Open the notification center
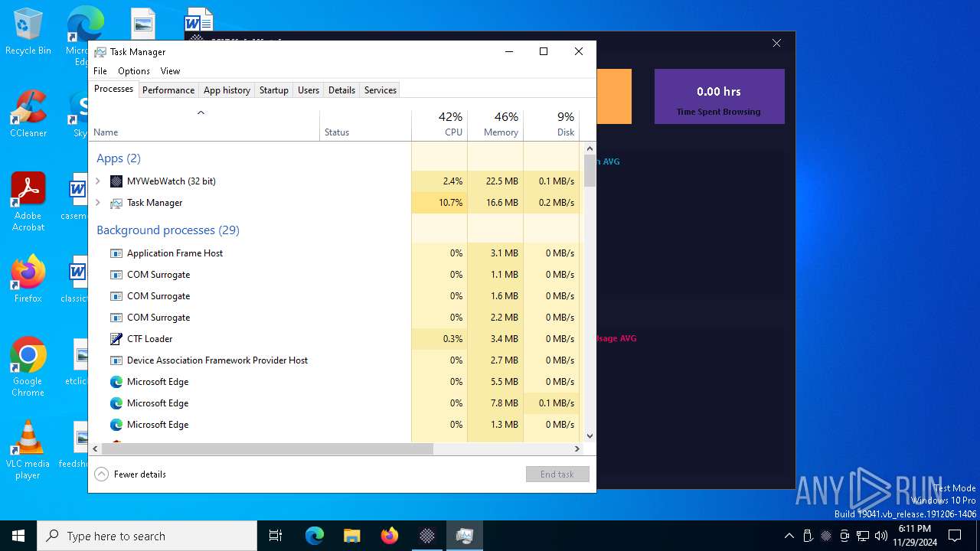The height and width of the screenshot is (551, 980). 955,536
